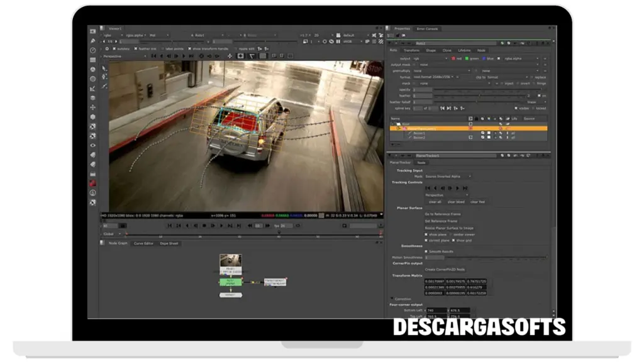Enable the show grid checkbox
644x362 pixels.
[453, 240]
